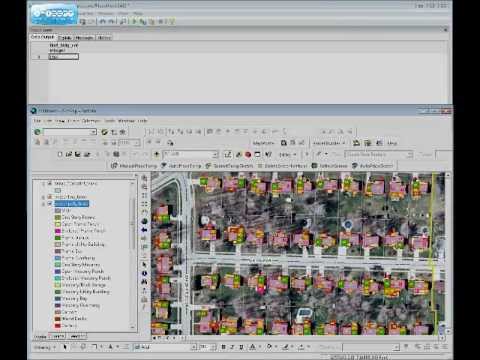
Task: Click the AutoPlaceSketch tool icon
Action: click(x=355, y=166)
